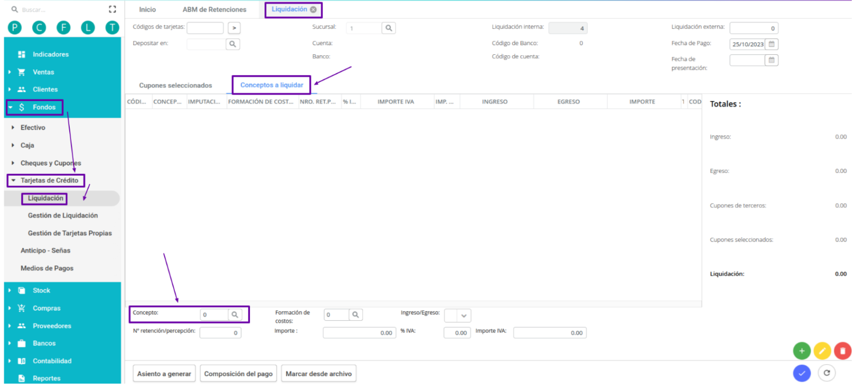
Task: Switch to ABM de Retenciones tab
Action: pos(215,10)
